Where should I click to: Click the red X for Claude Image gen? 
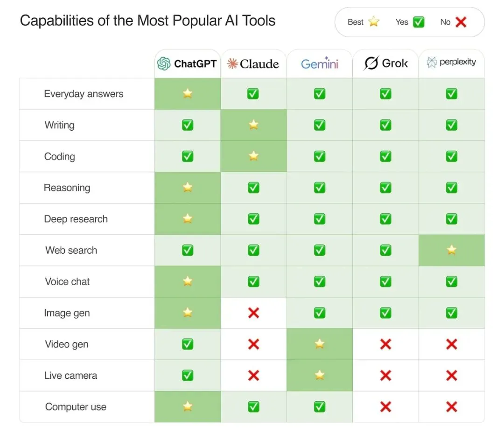coord(253,313)
